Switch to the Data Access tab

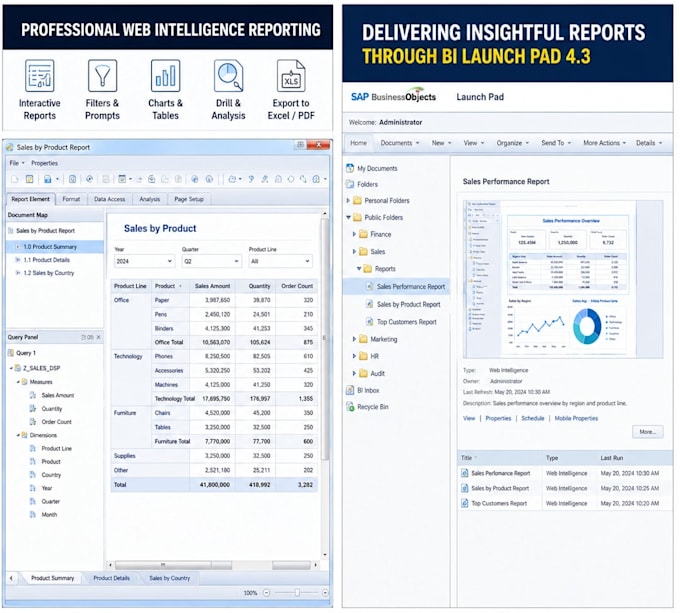tap(110, 199)
